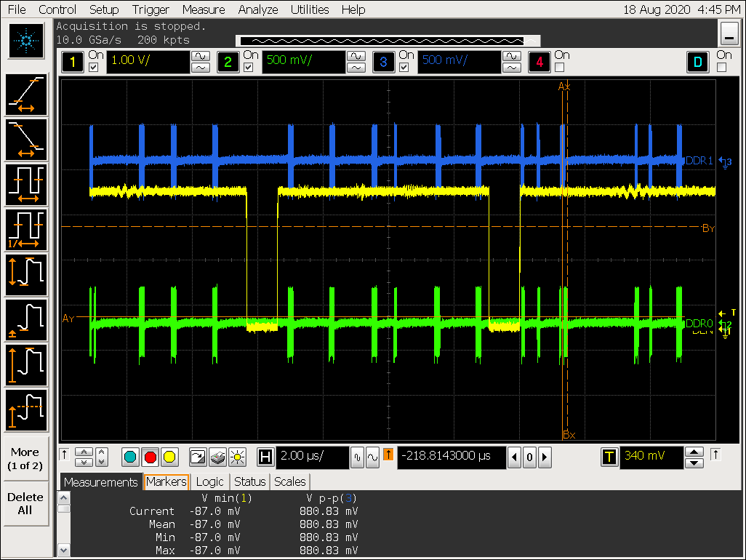746x560 pixels.
Task: Toggle channel 1 On checkbox
Action: click(94, 68)
